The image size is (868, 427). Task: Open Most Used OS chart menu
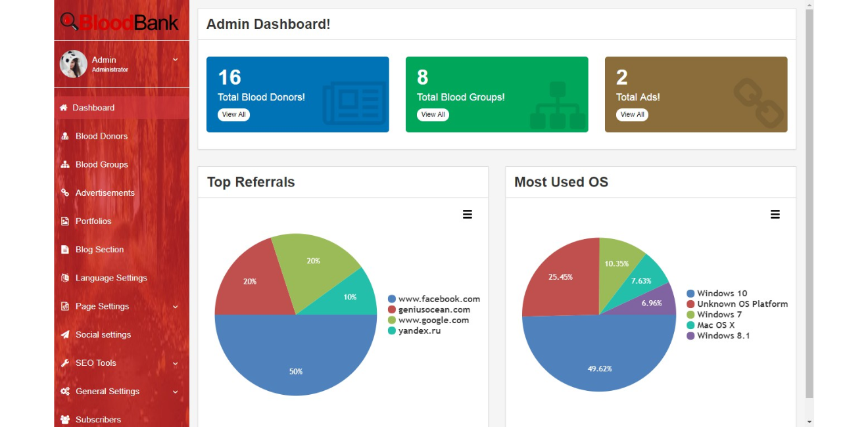click(775, 215)
